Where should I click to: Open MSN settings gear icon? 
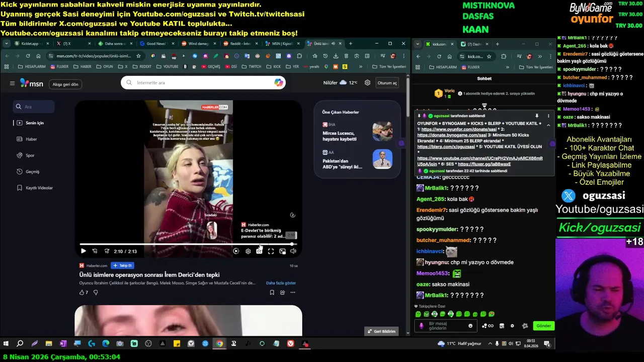coord(367,83)
